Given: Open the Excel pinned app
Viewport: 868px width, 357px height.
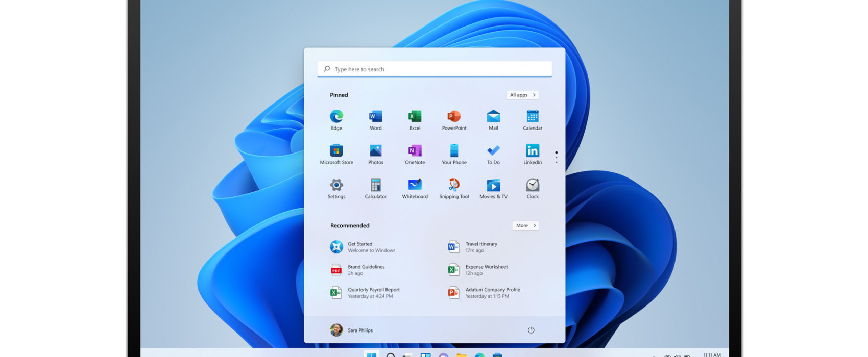Looking at the screenshot, I should tap(415, 120).
